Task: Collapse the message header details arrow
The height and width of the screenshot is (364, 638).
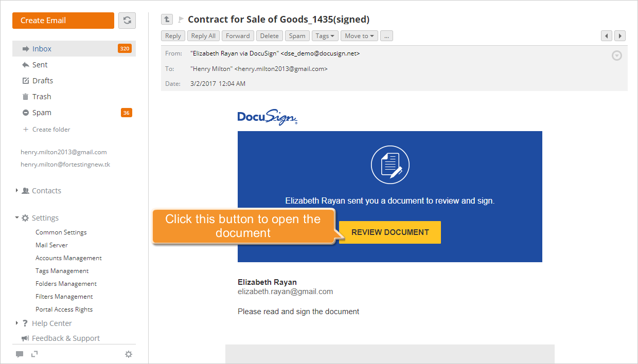Action: pyautogui.click(x=616, y=55)
